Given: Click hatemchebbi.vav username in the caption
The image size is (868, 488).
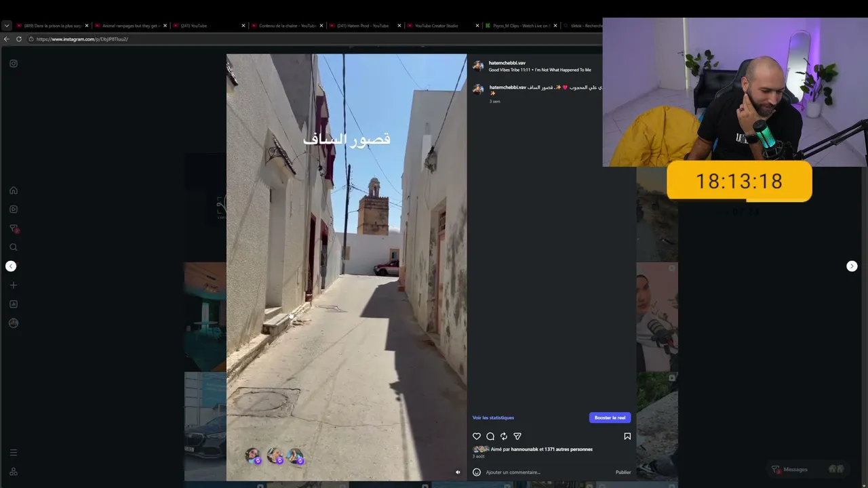Looking at the screenshot, I should pyautogui.click(x=508, y=87).
